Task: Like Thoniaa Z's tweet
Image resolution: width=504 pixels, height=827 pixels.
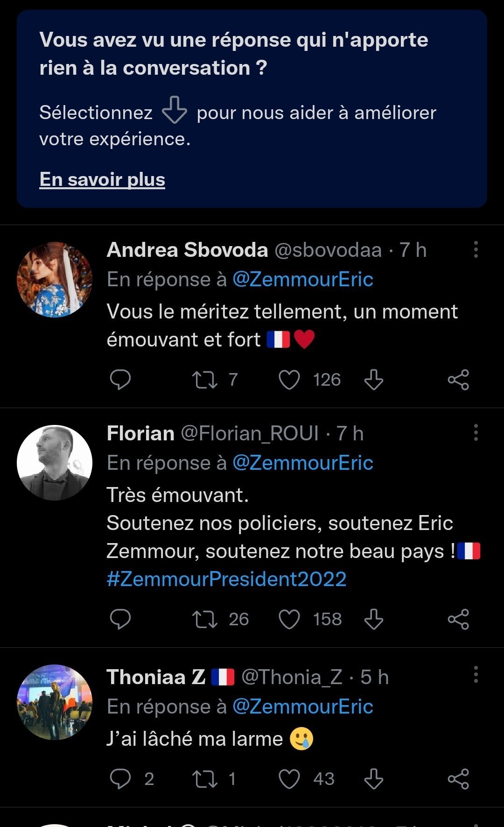Action: tap(289, 779)
